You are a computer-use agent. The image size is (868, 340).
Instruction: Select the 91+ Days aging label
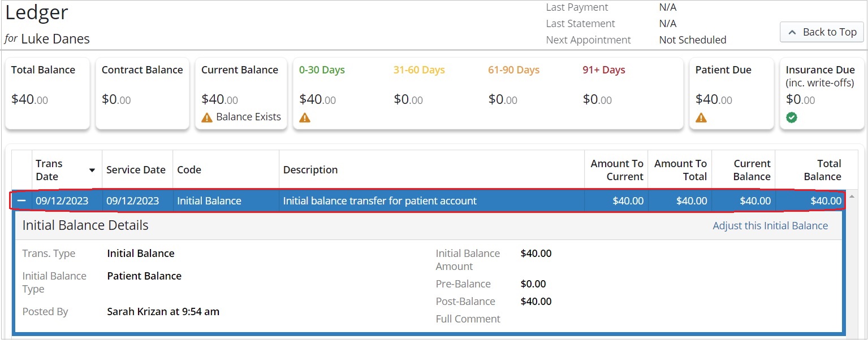(x=604, y=70)
